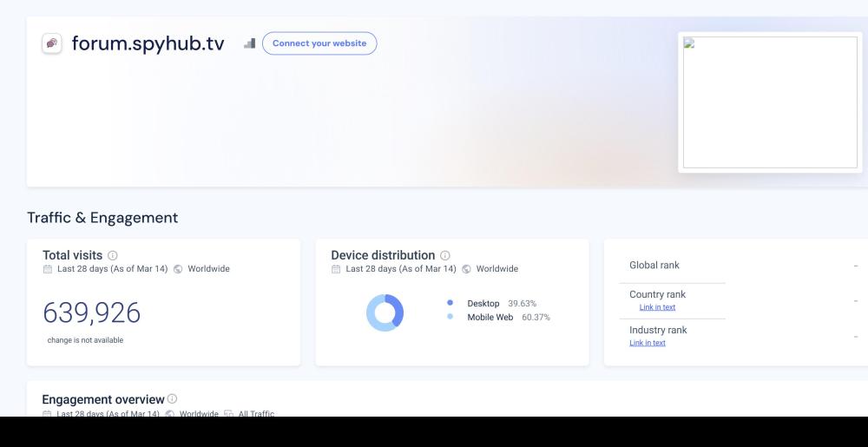The image size is (868, 447).
Task: Click the forum.spyhub.tv title text
Action: tap(148, 43)
